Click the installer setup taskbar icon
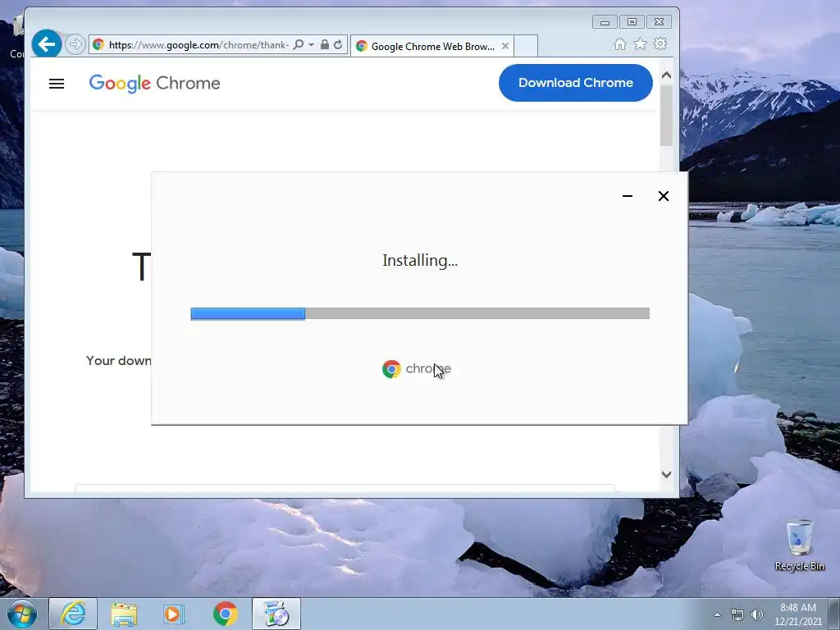This screenshot has height=630, width=840. click(276, 614)
